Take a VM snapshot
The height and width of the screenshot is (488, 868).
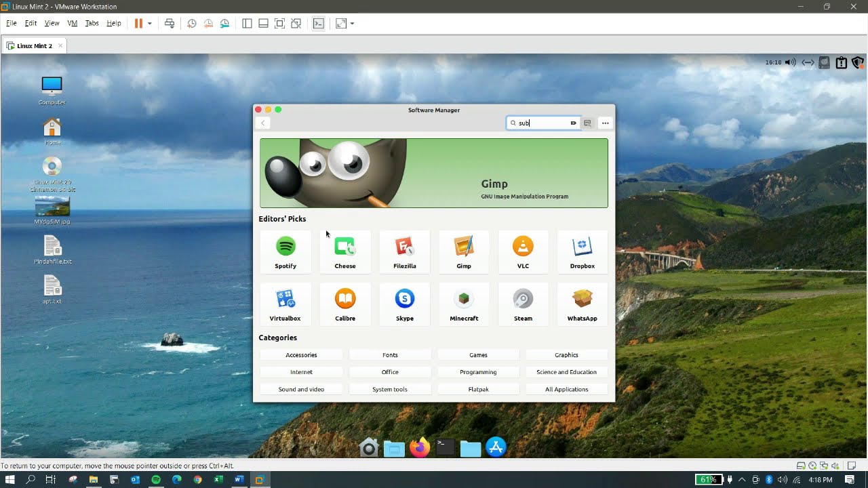coord(192,23)
